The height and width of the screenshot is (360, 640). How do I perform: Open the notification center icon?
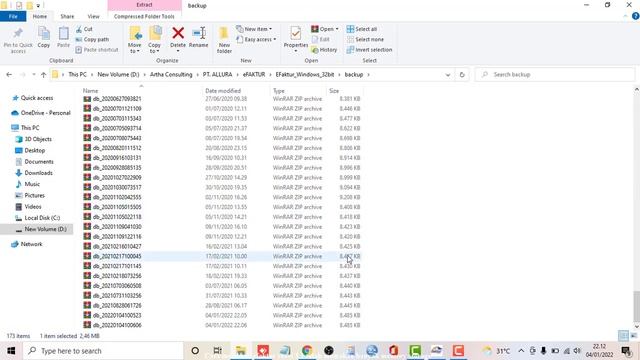(627, 351)
